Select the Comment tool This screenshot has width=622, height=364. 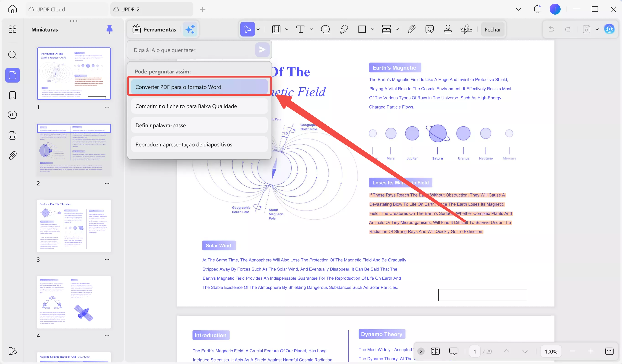[x=325, y=29]
